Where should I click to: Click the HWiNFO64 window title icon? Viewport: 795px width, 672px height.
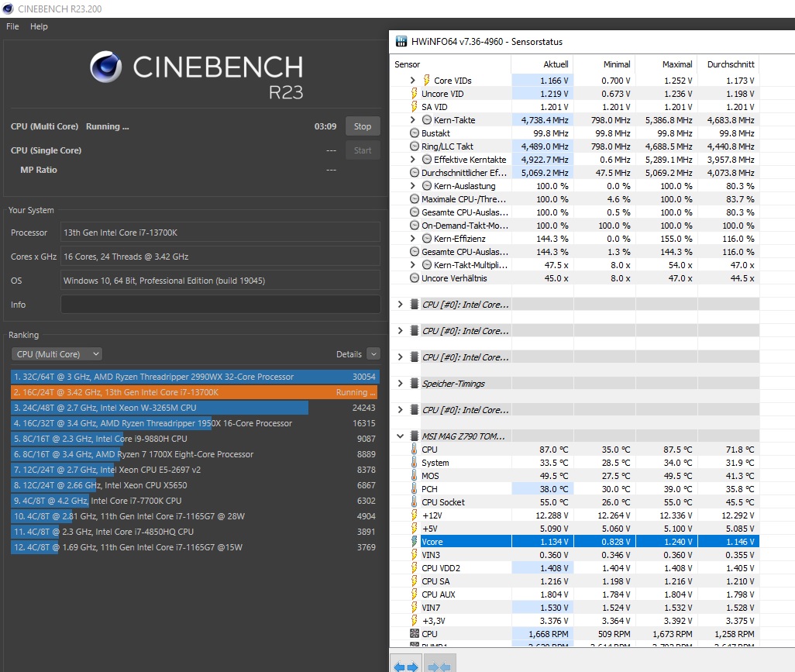pos(401,42)
